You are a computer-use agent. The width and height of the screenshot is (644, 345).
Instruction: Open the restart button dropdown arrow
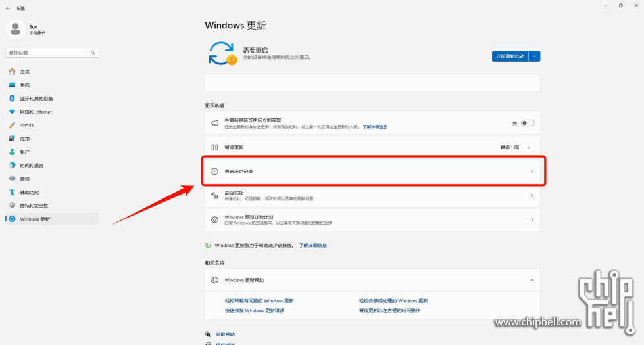click(x=534, y=57)
